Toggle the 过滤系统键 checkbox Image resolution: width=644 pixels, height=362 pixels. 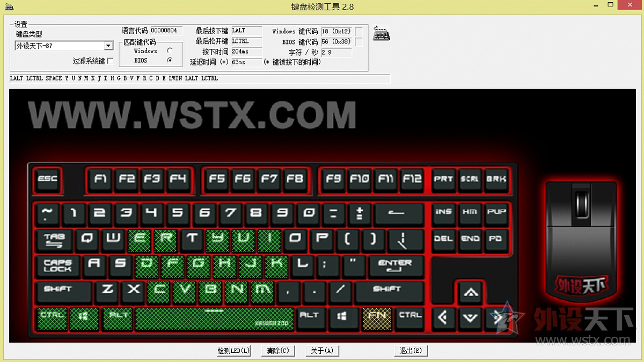point(110,61)
